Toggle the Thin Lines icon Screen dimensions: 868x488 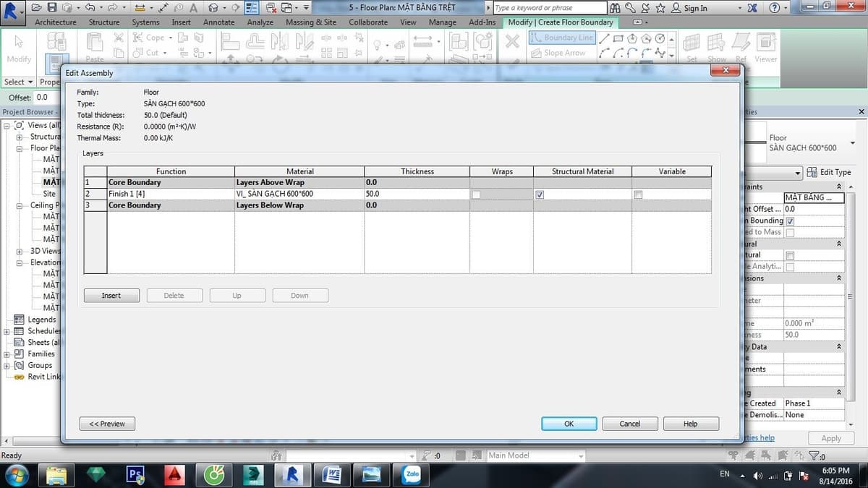252,8
